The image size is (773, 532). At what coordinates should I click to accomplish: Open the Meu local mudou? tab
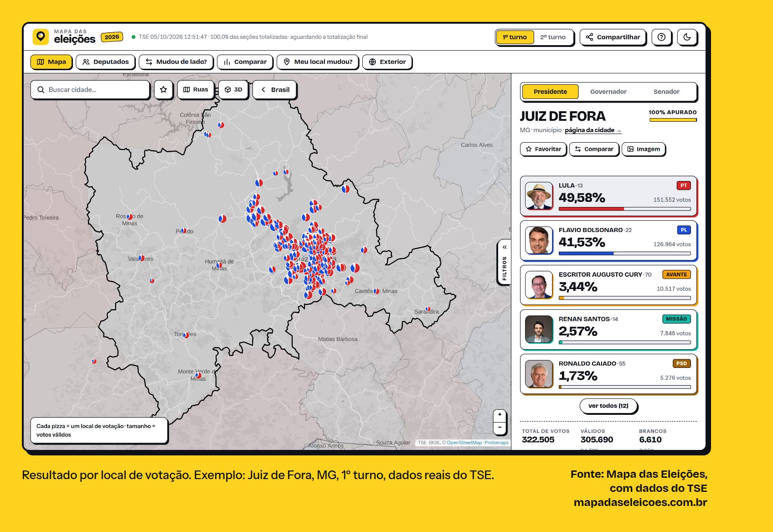318,62
